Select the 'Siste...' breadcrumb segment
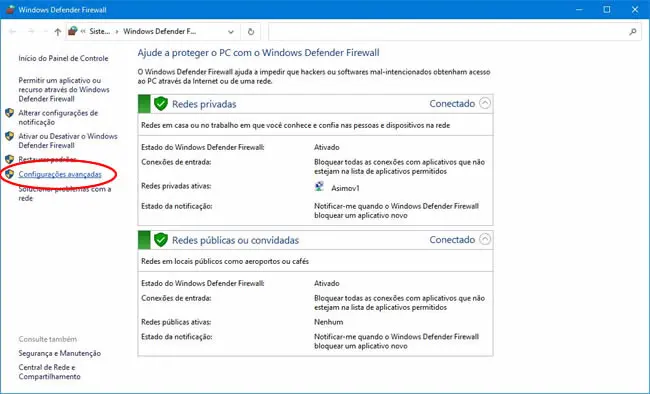This screenshot has width=650, height=394. coord(99,32)
